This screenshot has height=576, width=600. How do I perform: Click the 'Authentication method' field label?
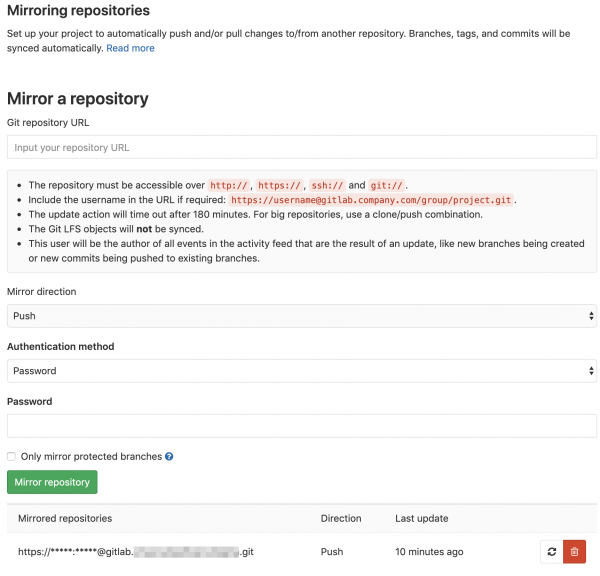coord(60,347)
